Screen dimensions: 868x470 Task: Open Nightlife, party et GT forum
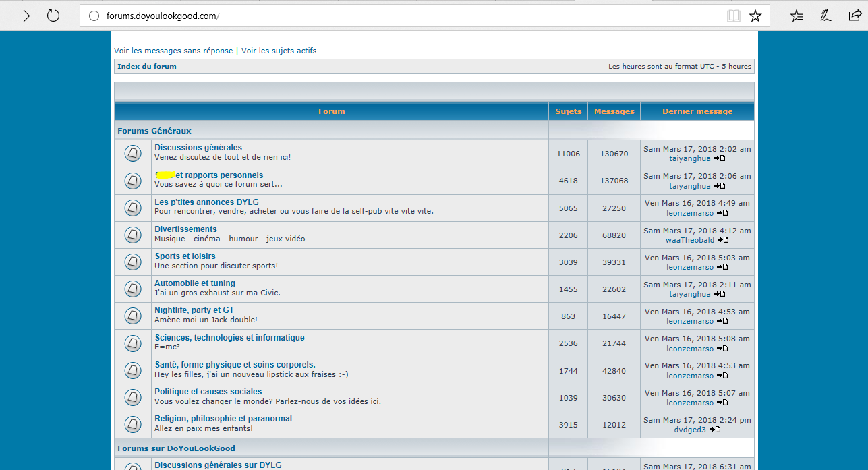194,310
